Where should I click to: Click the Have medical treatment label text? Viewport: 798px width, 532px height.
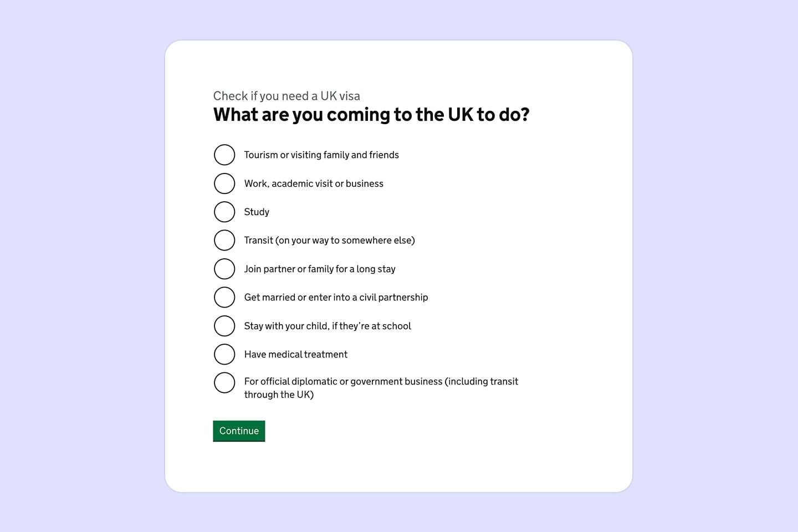point(295,354)
